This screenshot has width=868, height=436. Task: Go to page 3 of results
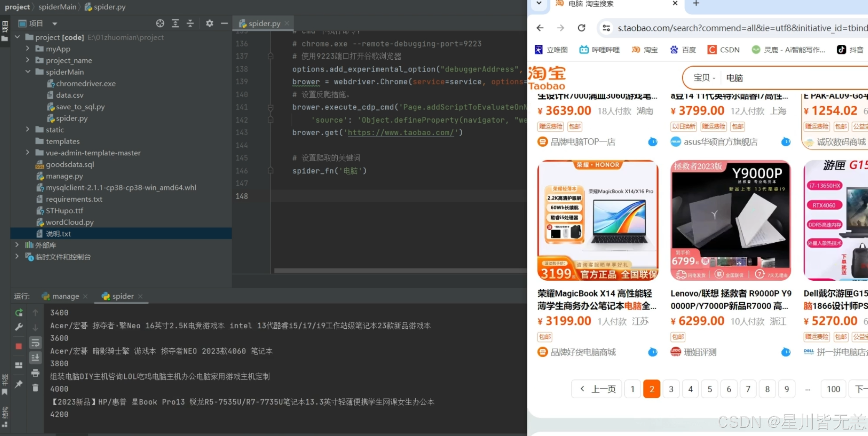click(x=671, y=389)
